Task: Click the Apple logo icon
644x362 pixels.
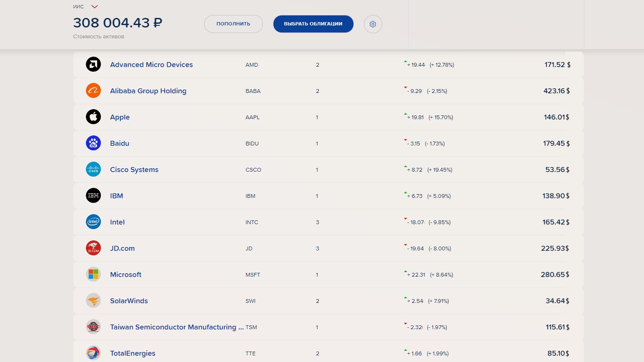Action: click(93, 117)
